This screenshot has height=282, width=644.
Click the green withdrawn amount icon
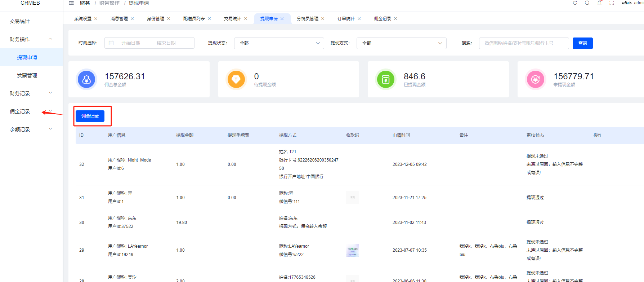[386, 79]
